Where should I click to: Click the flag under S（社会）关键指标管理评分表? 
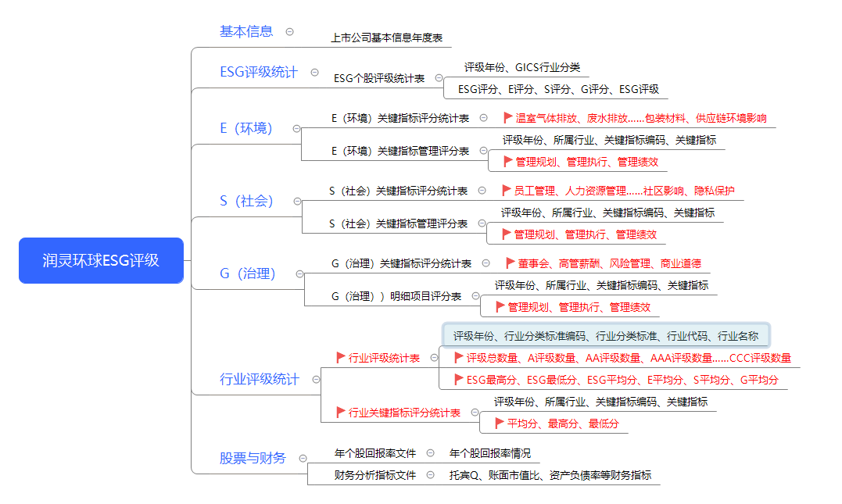507,234
